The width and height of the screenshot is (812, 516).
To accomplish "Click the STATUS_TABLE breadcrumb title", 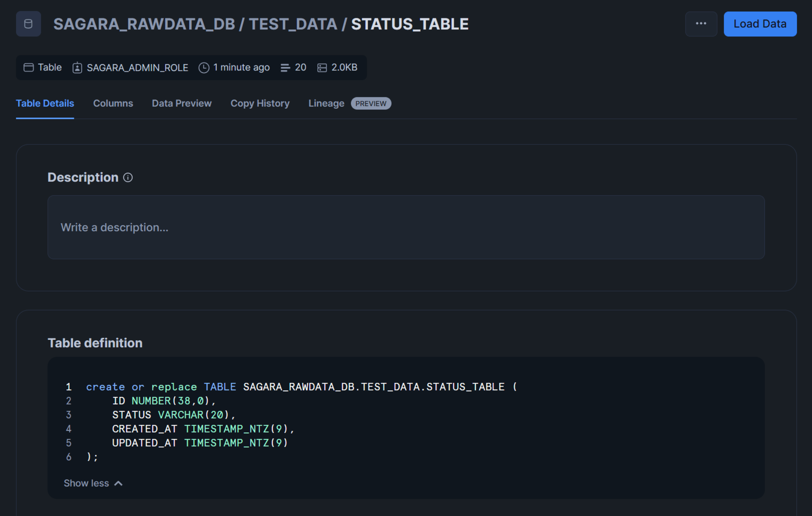I will [x=410, y=24].
